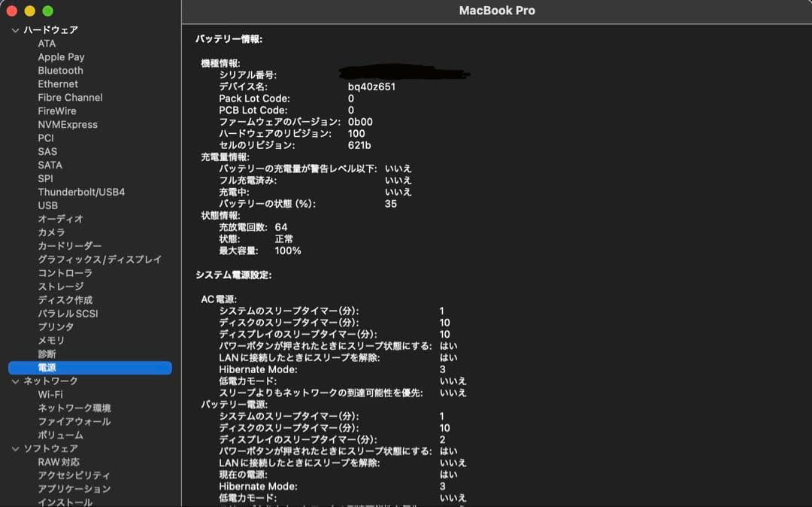Open カードリーダー information
The image size is (812, 507).
click(x=69, y=246)
